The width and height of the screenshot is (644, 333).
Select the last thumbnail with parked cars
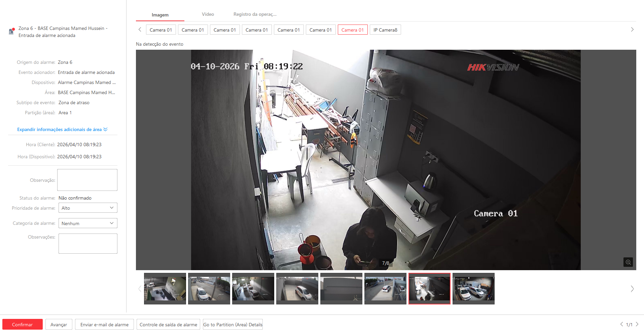[x=473, y=289]
